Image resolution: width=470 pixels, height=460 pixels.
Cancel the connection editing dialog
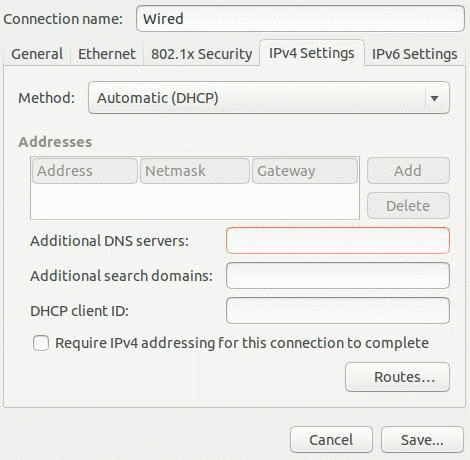tap(331, 440)
